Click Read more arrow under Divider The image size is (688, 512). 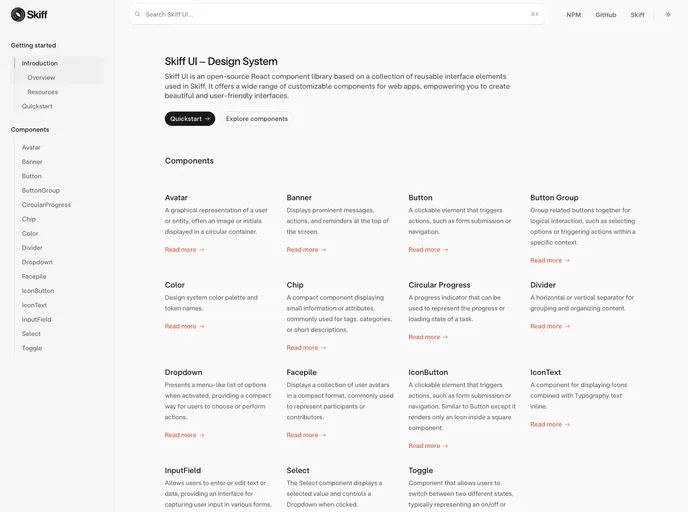[x=550, y=326]
